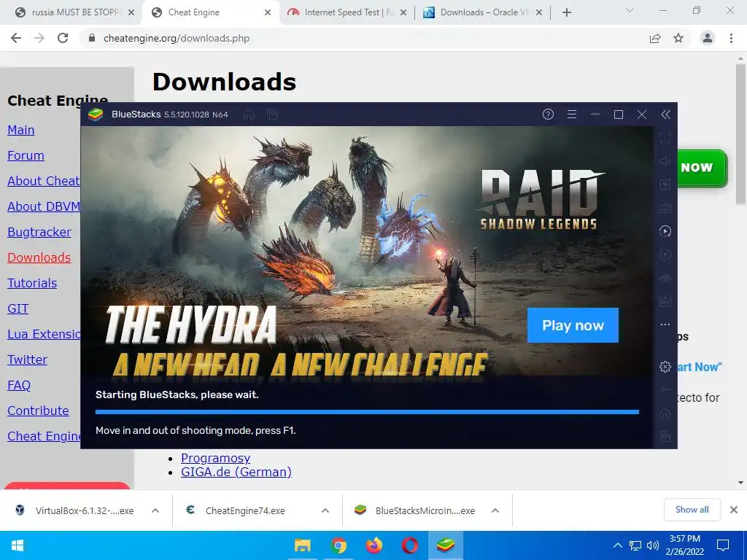
Task: Open the Chrome tab search chevron
Action: (x=630, y=10)
